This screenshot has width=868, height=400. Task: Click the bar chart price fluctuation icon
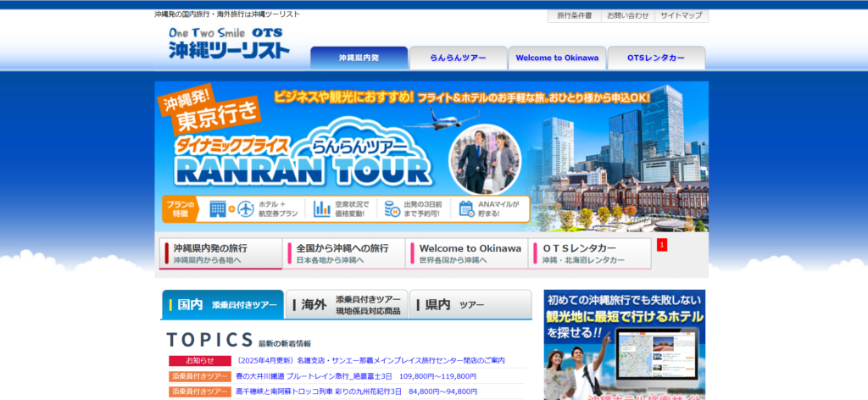pyautogui.click(x=321, y=208)
